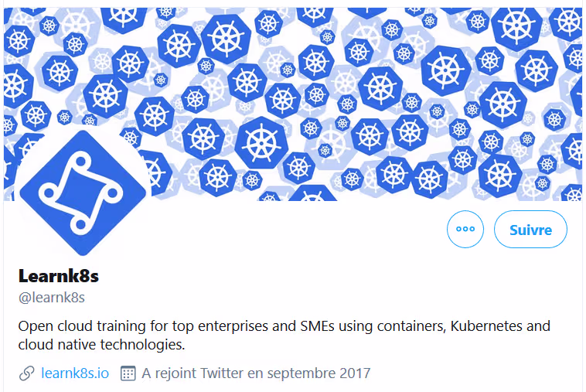Open the three-dot more options menu

click(465, 229)
